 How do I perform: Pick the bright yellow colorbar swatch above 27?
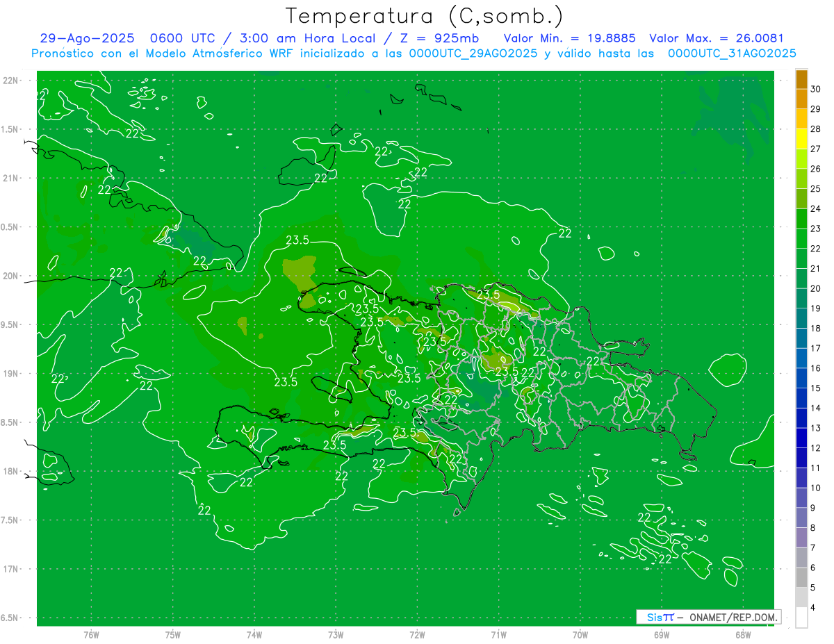click(x=801, y=139)
